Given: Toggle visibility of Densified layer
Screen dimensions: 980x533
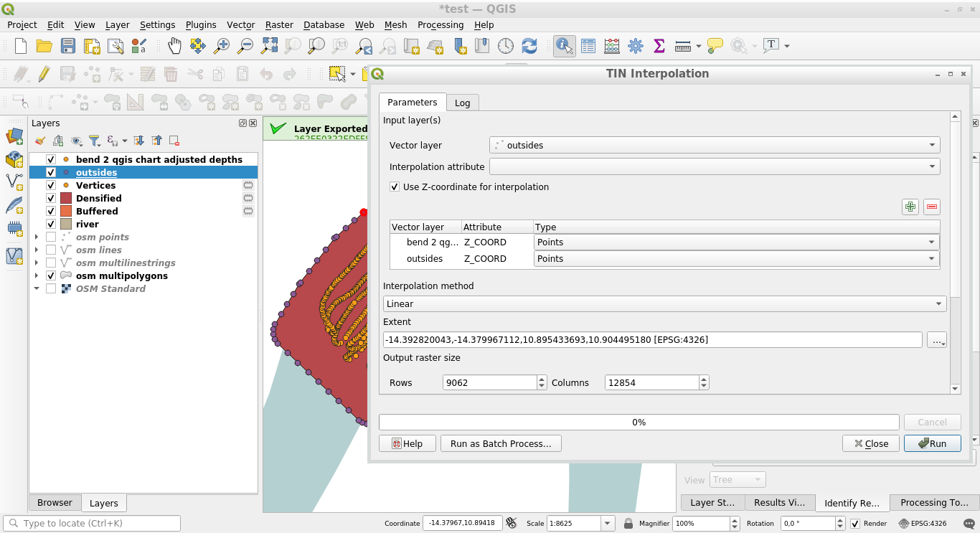Looking at the screenshot, I should pos(51,198).
